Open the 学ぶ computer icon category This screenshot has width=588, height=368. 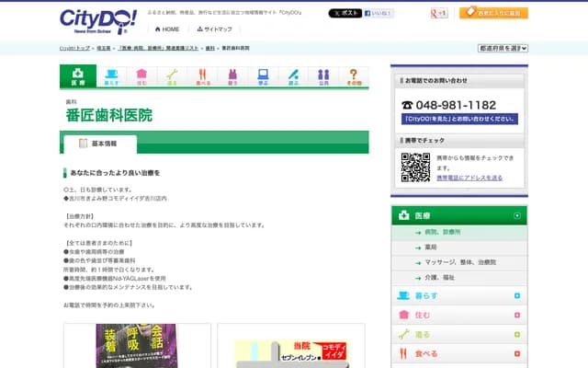click(x=263, y=76)
